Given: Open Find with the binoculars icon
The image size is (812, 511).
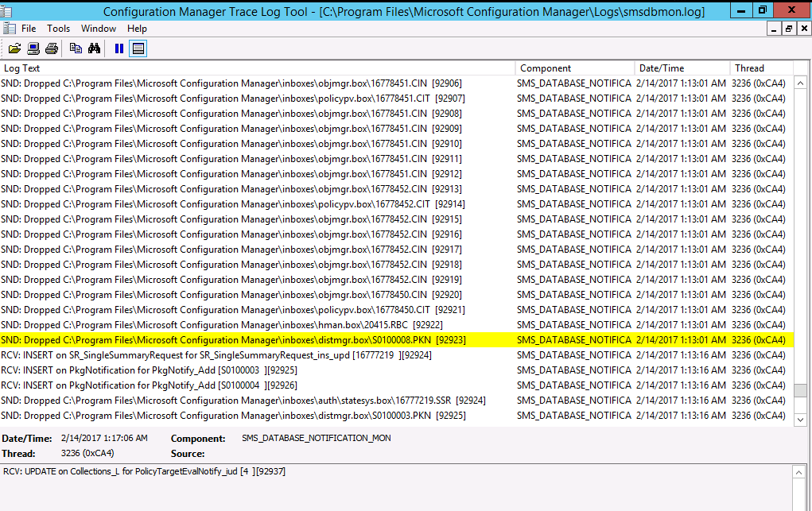Looking at the screenshot, I should pos(94,48).
